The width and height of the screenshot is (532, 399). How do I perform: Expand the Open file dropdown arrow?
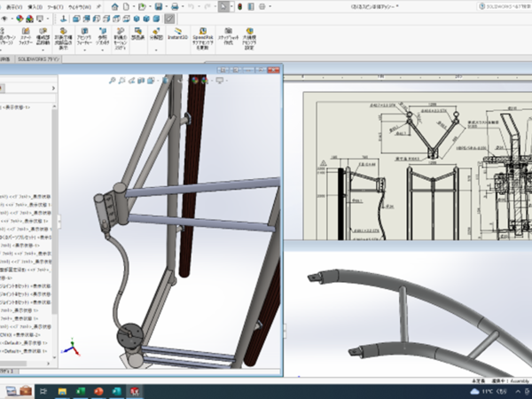(151, 6)
